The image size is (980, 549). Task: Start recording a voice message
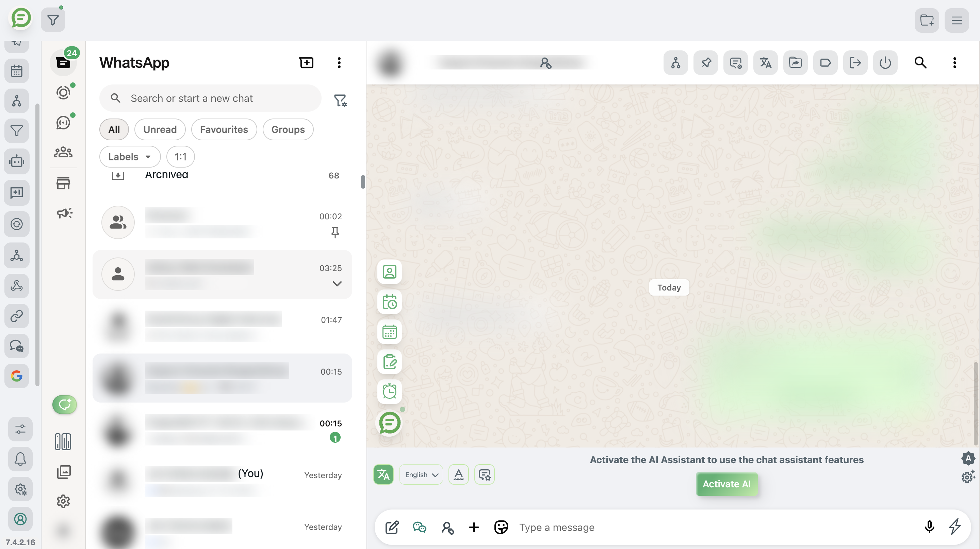coord(929,527)
